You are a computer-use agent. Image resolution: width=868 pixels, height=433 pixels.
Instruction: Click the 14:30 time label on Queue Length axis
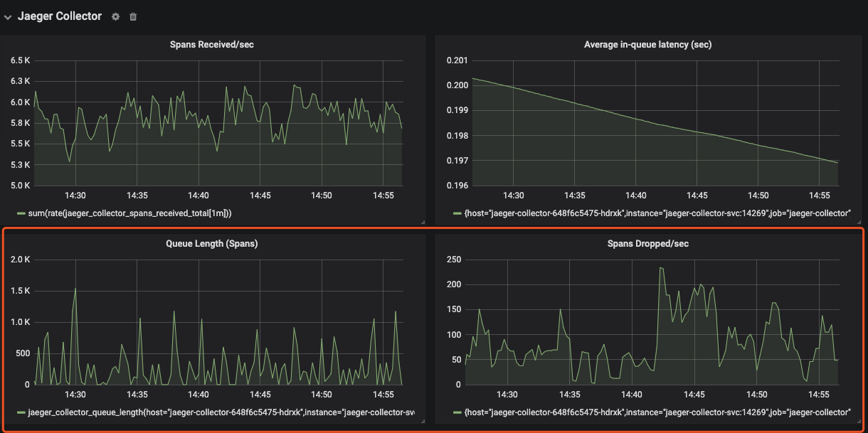click(x=74, y=394)
